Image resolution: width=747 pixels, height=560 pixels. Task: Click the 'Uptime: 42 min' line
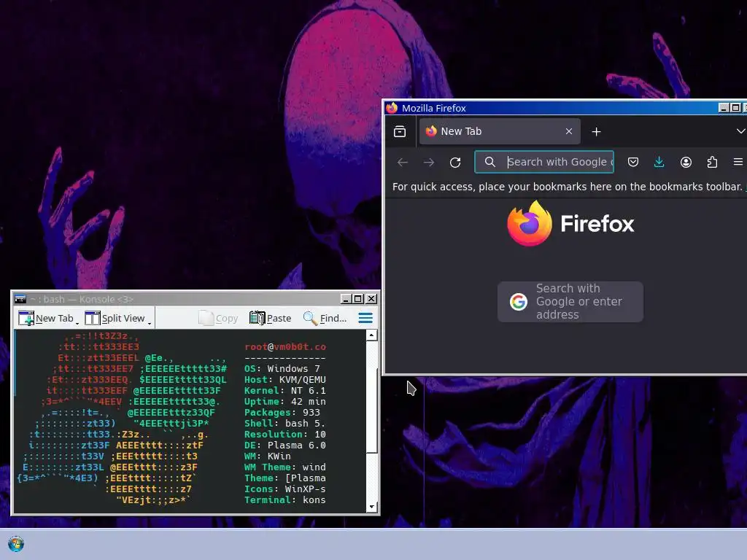pos(285,402)
